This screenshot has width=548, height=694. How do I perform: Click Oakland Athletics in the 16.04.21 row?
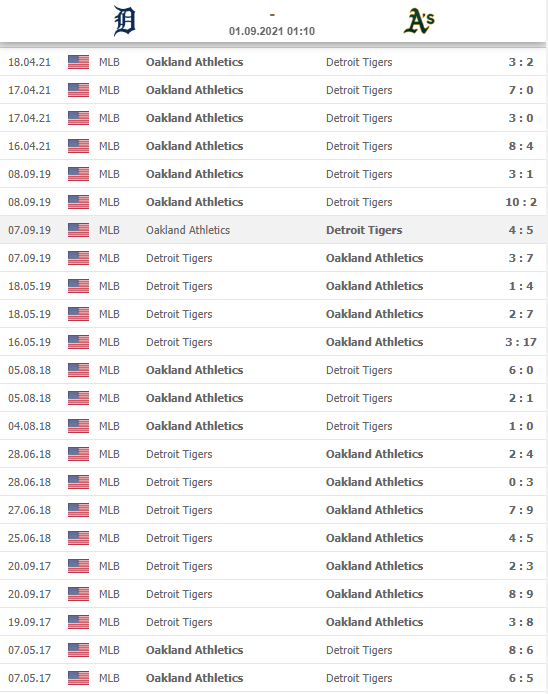point(194,146)
